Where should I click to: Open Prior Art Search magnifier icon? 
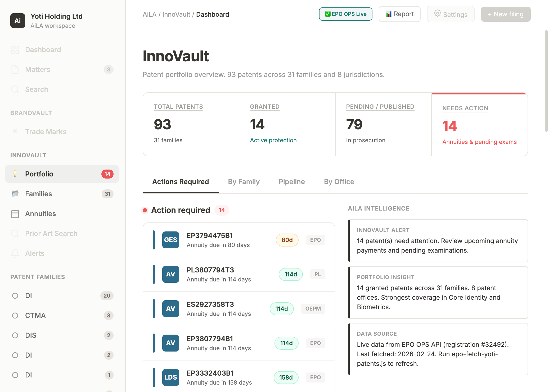(x=15, y=233)
